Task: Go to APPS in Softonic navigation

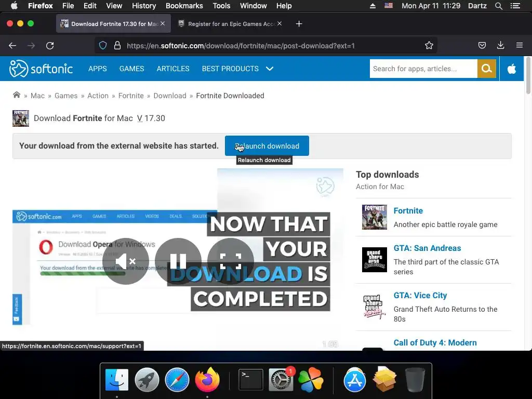Action: pos(98,69)
